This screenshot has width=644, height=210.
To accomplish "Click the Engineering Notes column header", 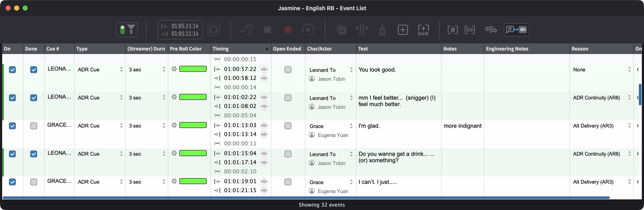I will [x=527, y=49].
